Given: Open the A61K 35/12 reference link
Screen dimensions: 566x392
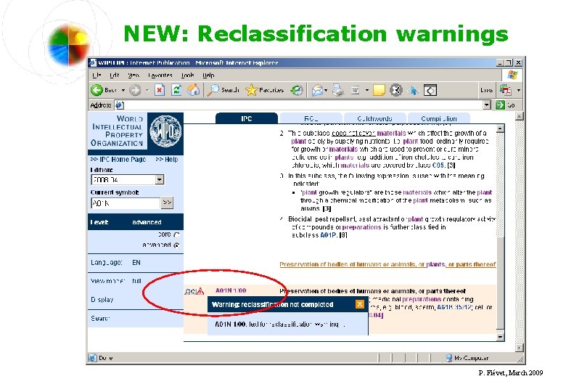Looking at the screenshot, I should coord(454,308).
